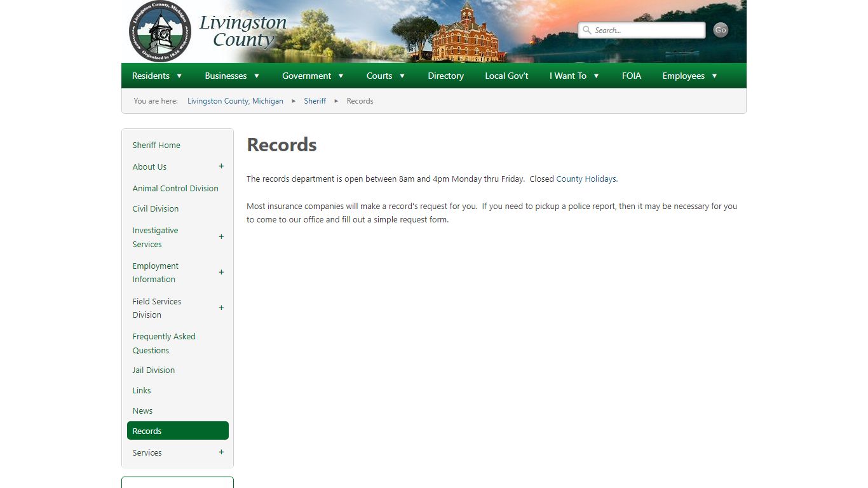Click the Livingston County, Michigan breadcrumb

click(235, 101)
